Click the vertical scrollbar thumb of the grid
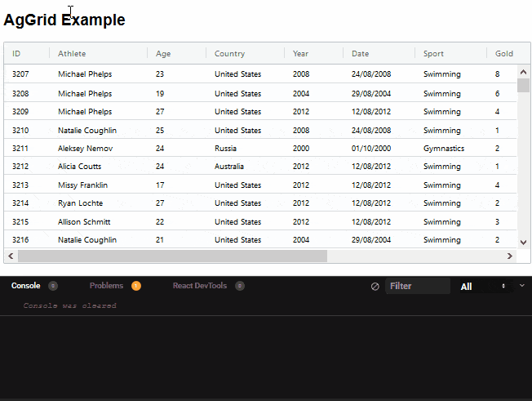Screen dimensions: 532x401 click(x=523, y=85)
